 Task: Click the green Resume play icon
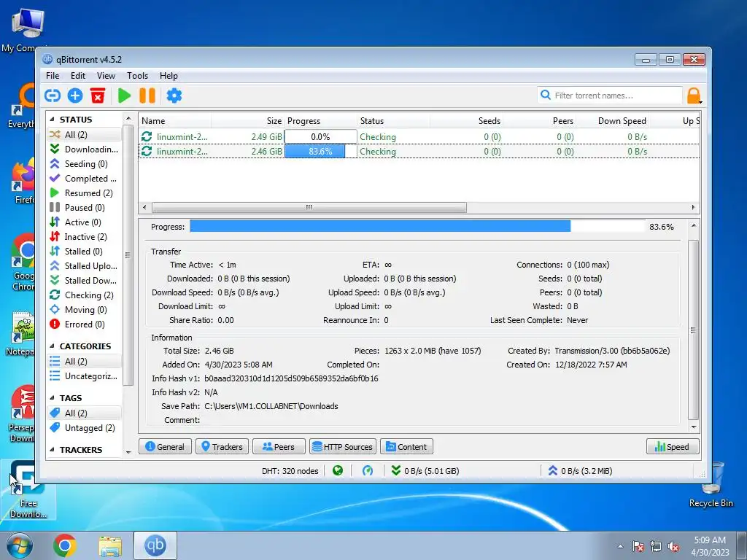click(124, 96)
